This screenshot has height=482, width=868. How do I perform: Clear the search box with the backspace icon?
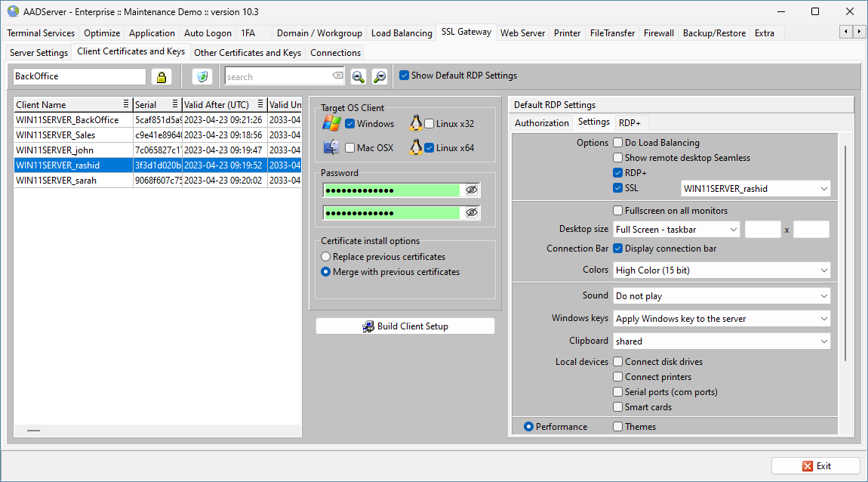pyautogui.click(x=337, y=76)
